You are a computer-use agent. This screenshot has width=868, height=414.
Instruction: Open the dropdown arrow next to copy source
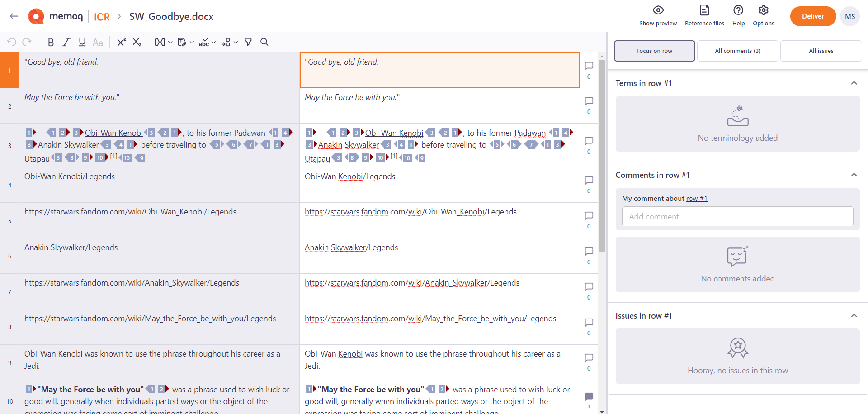tap(192, 42)
